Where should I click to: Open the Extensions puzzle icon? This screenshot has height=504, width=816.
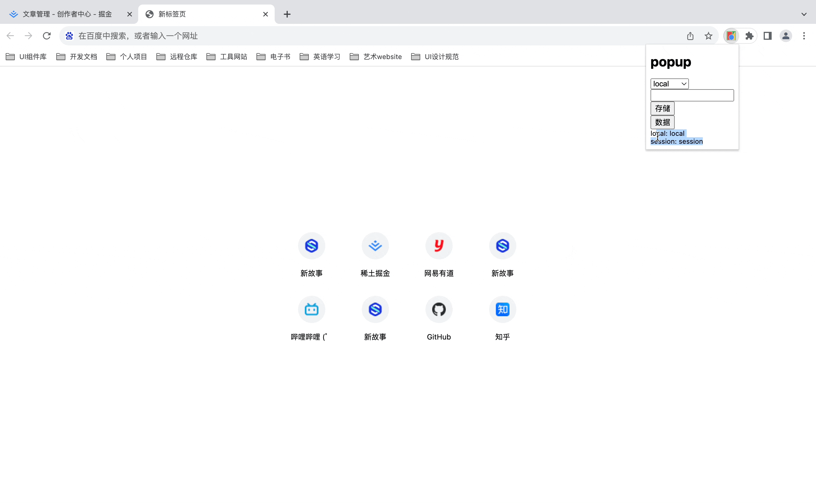pyautogui.click(x=749, y=36)
